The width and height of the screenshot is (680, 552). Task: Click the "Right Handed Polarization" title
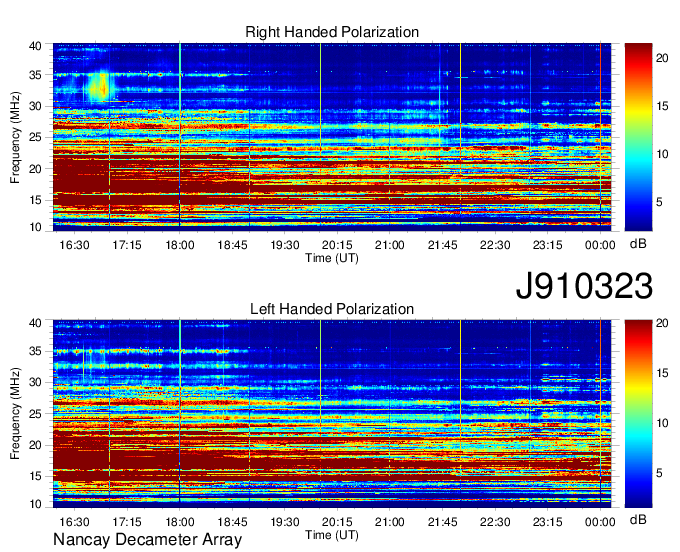point(332,32)
